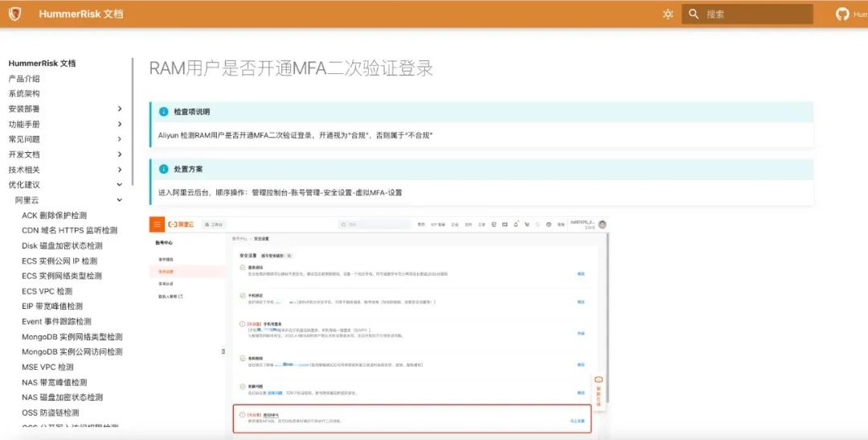This screenshot has width=868, height=440.
Task: Click the 账号中心 title in Aliyun screenshot
Action: point(164,243)
